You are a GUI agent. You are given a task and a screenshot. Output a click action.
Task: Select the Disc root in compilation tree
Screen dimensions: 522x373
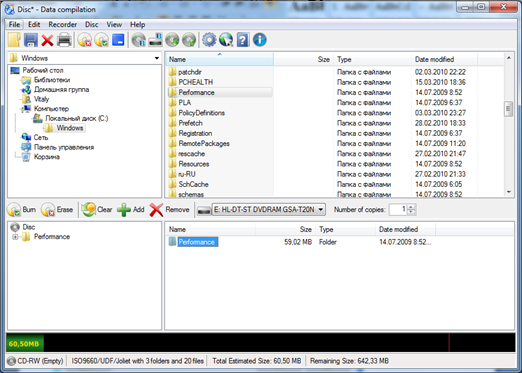[x=29, y=227]
